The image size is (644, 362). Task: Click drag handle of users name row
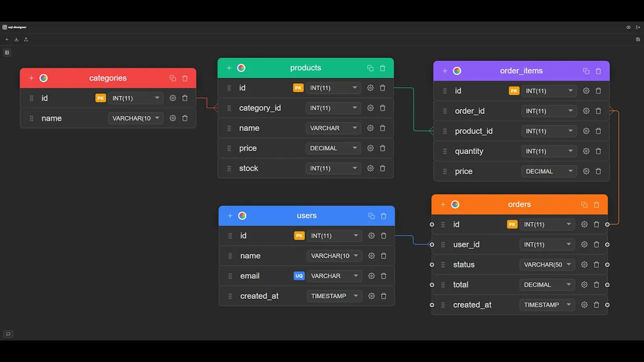[x=230, y=256]
